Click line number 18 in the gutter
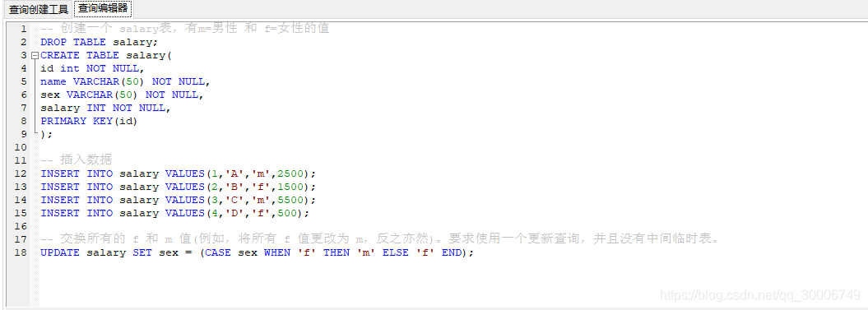 (x=21, y=253)
